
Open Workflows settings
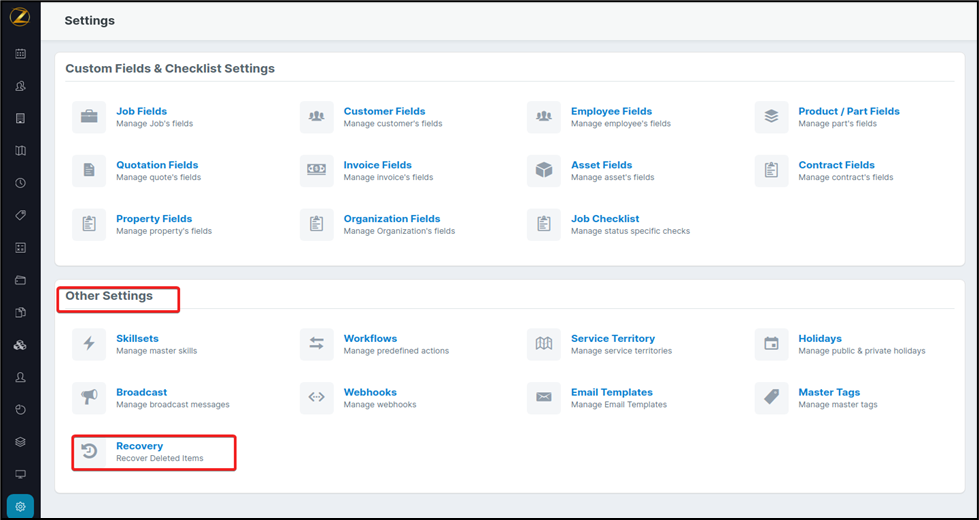coord(370,339)
